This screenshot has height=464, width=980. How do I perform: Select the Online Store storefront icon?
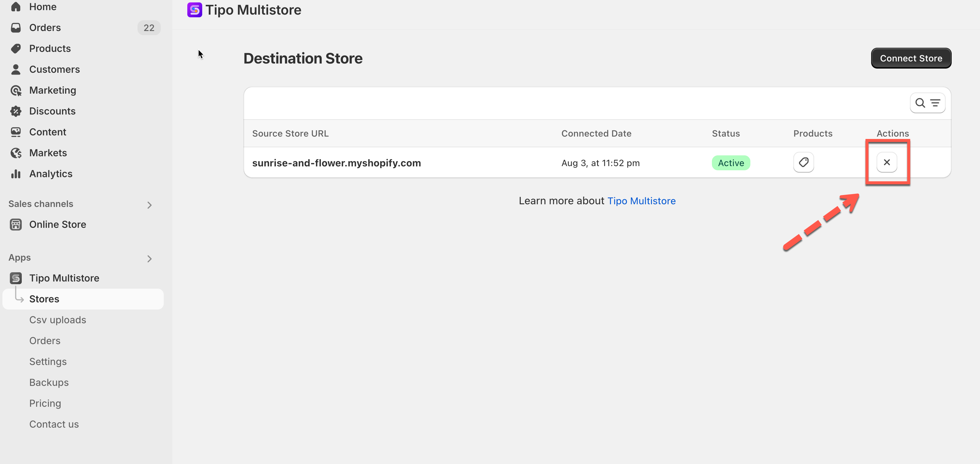tap(16, 224)
